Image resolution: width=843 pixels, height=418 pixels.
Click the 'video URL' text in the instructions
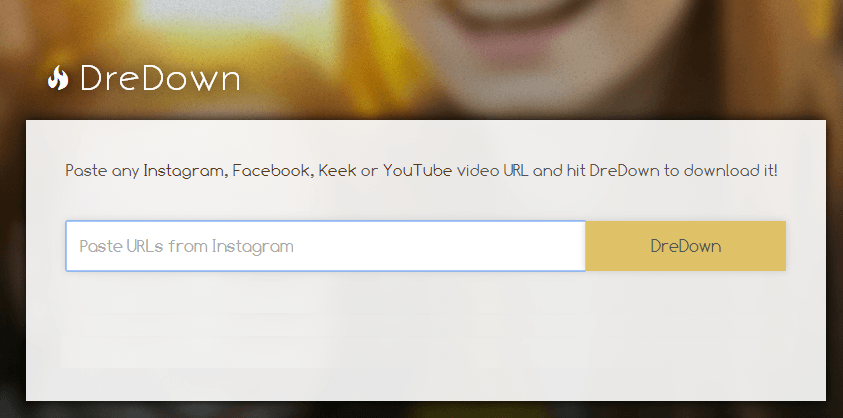(489, 171)
